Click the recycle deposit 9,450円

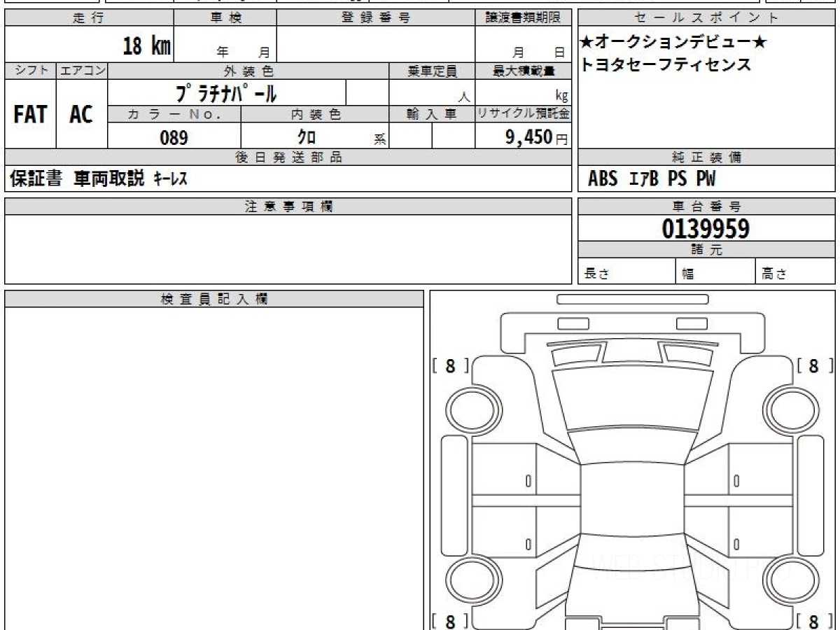click(x=537, y=137)
